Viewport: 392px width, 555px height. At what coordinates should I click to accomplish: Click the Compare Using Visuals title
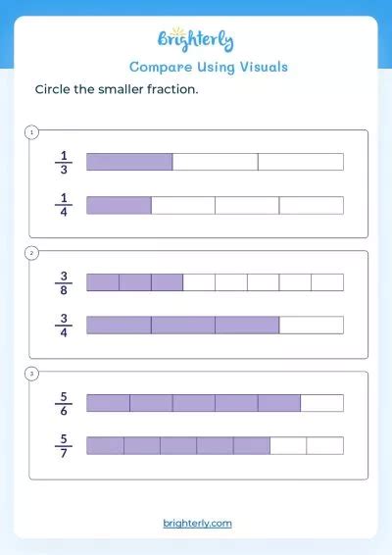pos(209,67)
